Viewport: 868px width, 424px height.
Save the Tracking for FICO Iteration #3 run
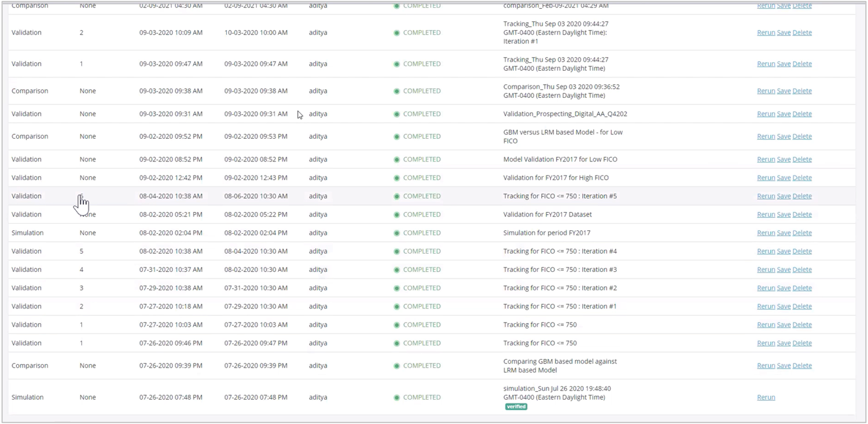pos(783,270)
